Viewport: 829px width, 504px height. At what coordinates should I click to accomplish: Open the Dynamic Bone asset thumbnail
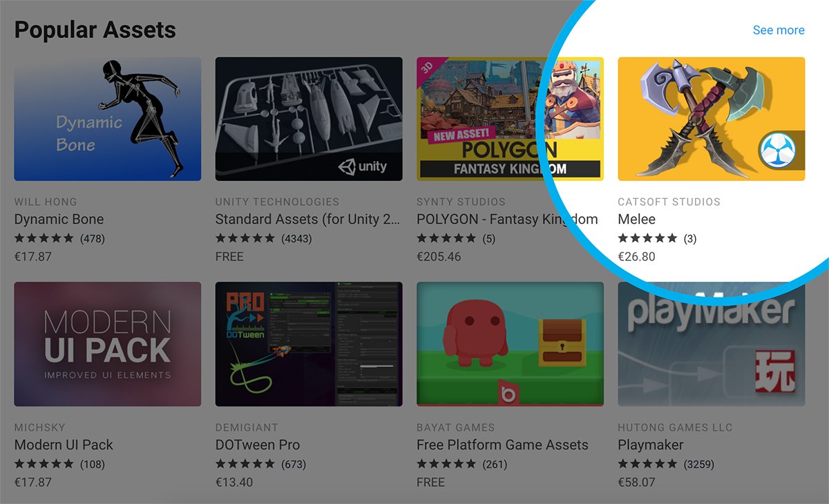click(x=108, y=119)
